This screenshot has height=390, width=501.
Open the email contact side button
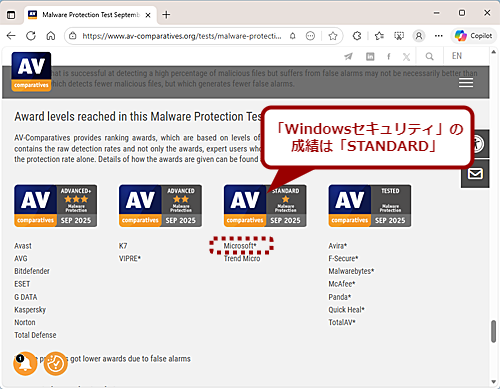point(475,174)
